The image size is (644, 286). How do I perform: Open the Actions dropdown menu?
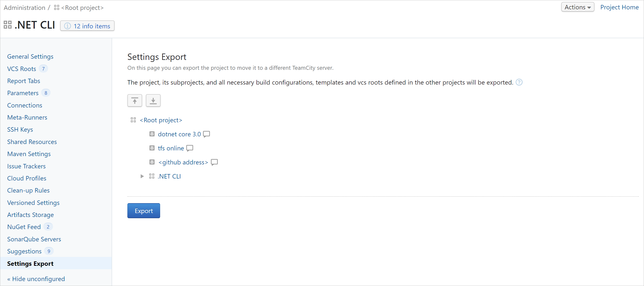577,7
